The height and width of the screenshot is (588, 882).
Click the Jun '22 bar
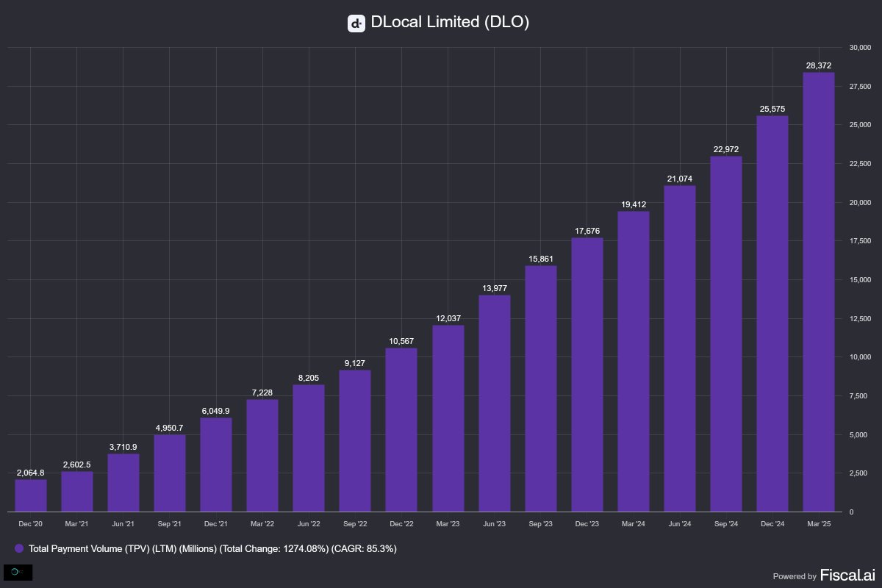pos(309,448)
